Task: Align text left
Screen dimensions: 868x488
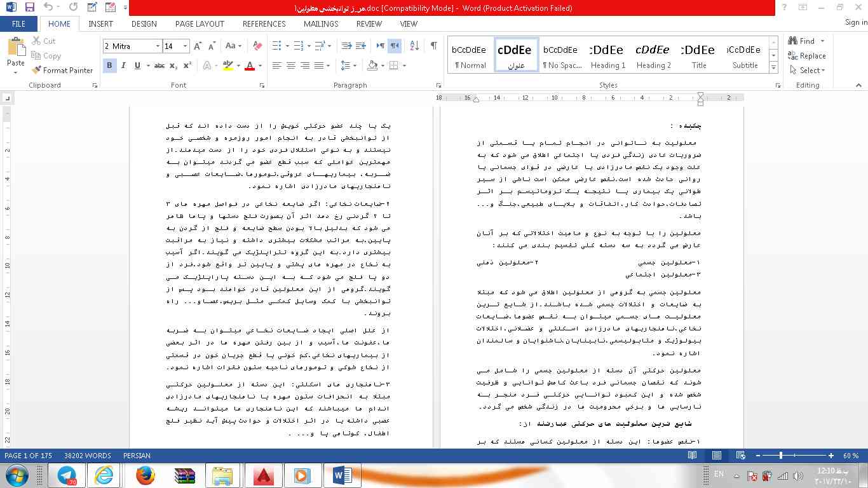Action: point(277,65)
